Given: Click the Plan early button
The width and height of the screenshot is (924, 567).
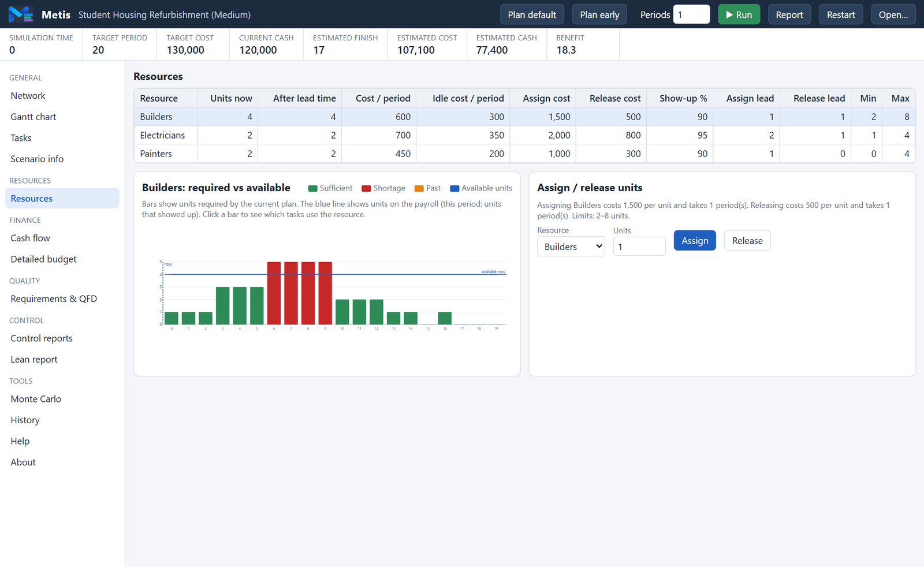Looking at the screenshot, I should click(x=599, y=14).
